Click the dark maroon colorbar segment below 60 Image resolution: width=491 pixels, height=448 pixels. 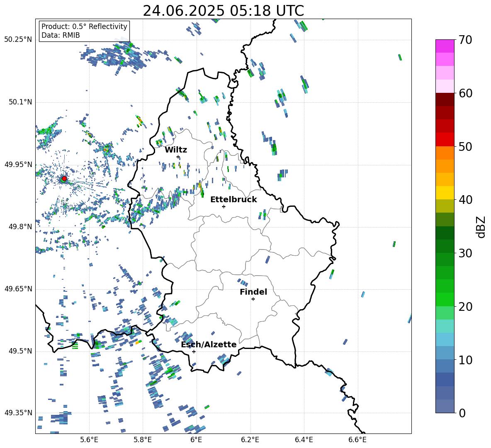445,99
